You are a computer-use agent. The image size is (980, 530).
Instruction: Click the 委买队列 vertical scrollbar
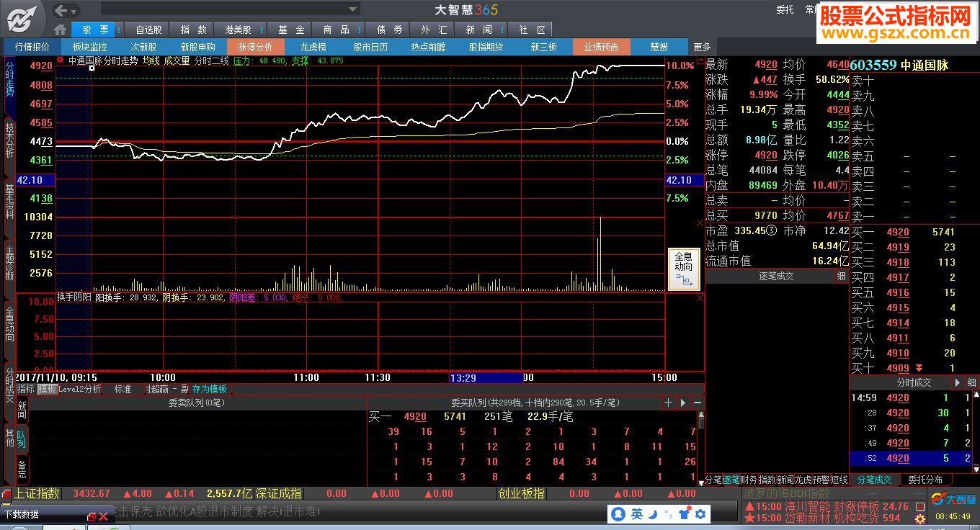tap(701, 447)
